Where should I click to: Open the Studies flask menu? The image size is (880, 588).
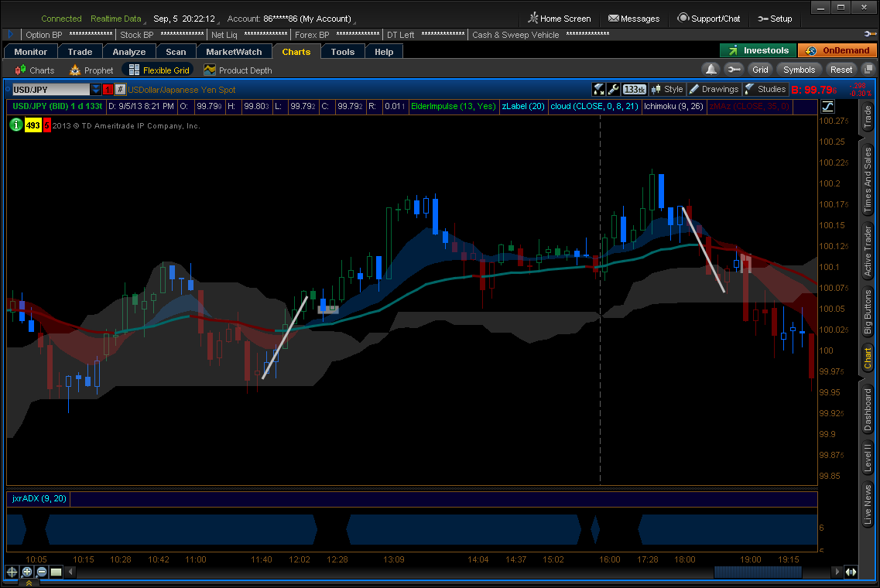click(x=765, y=89)
